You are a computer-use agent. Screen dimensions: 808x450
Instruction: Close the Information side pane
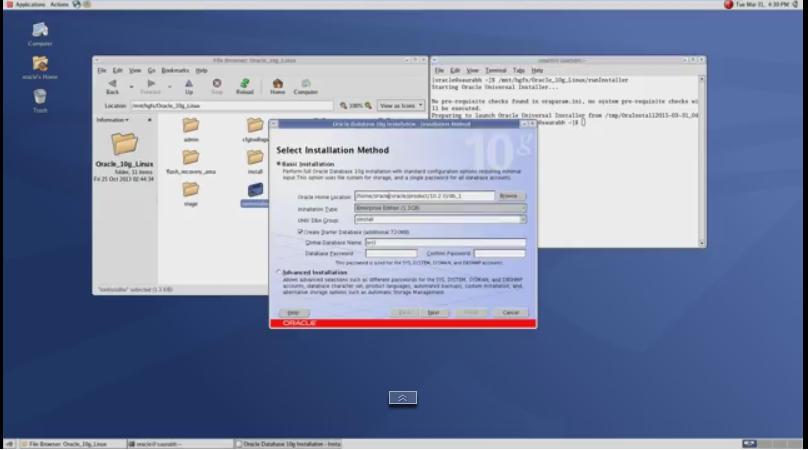click(x=149, y=120)
